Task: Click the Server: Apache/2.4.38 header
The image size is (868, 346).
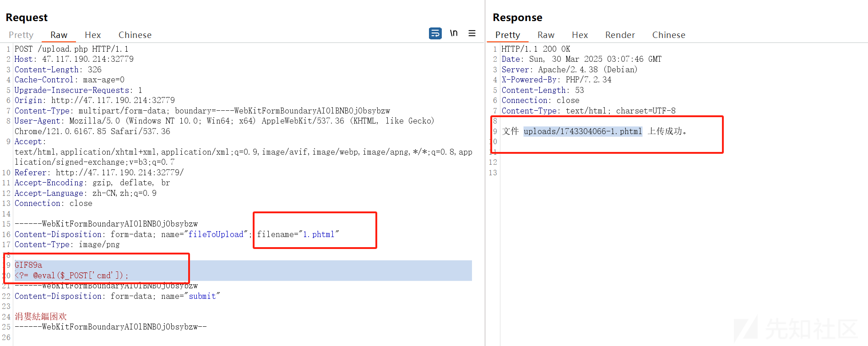Action: pyautogui.click(x=570, y=70)
